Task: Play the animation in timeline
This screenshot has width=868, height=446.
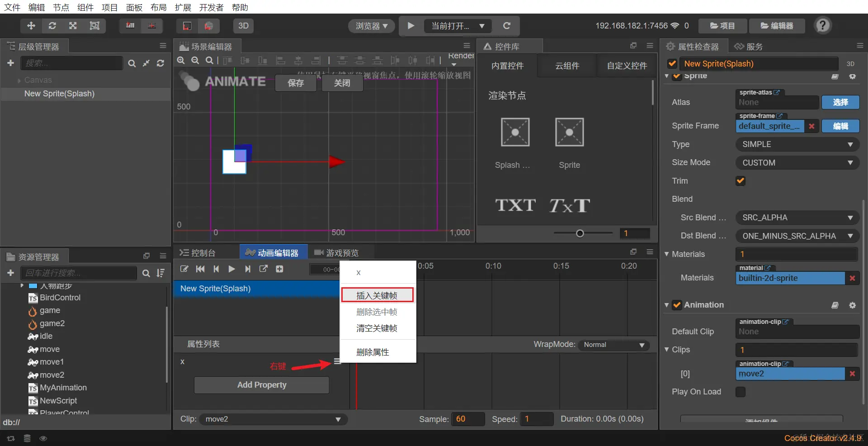Action: pyautogui.click(x=232, y=269)
